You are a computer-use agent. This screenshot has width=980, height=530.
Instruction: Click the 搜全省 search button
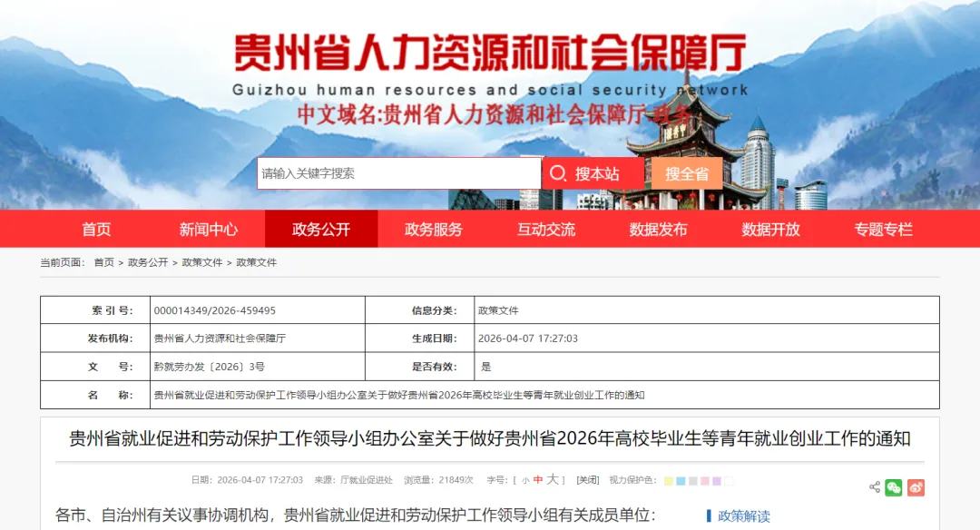click(x=687, y=173)
